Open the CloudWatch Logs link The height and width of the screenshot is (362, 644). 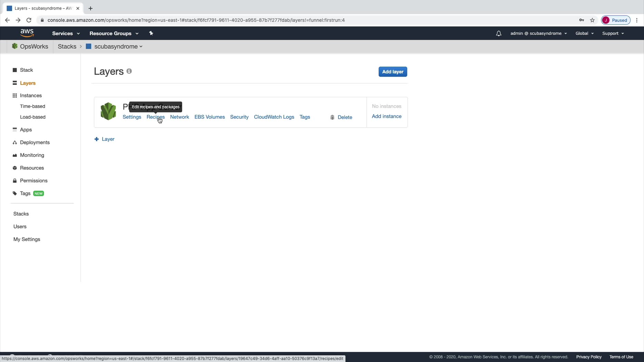[x=274, y=117]
